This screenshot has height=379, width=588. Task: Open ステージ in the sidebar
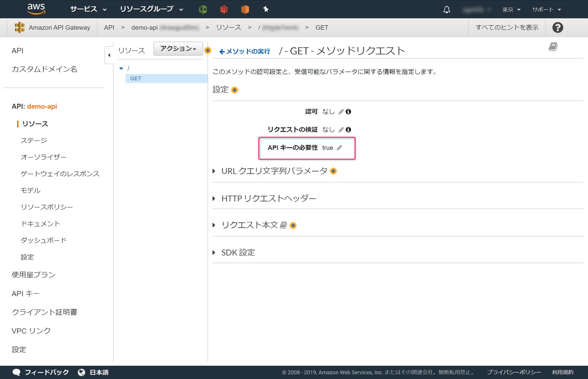(x=34, y=140)
